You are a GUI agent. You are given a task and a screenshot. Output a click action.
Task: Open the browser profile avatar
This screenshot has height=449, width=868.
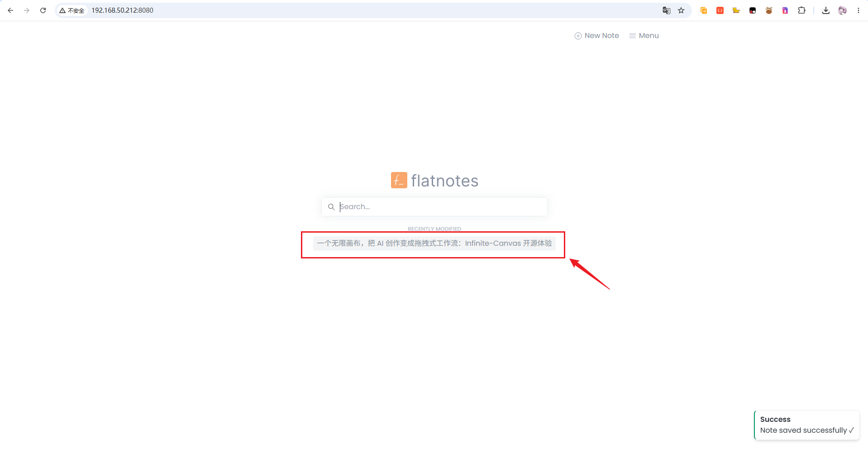(x=842, y=10)
